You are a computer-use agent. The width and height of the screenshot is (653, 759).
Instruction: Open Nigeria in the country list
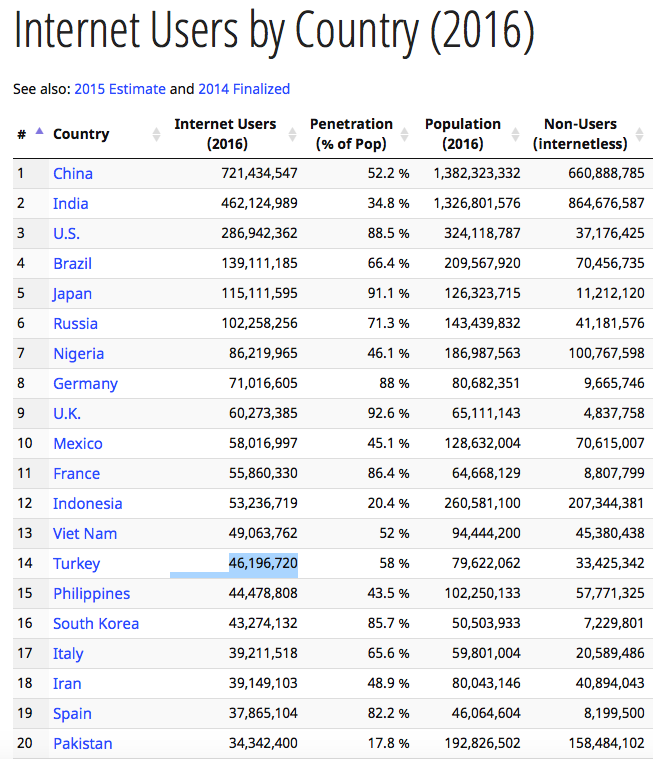click(78, 353)
